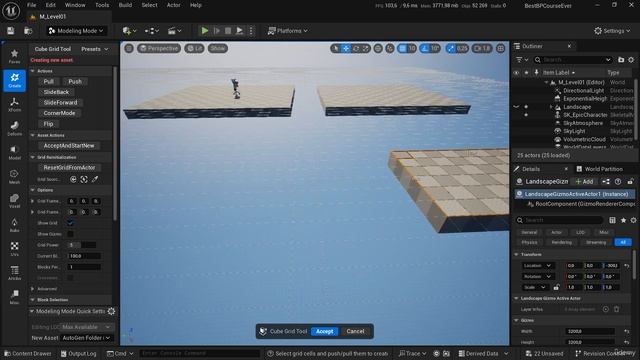Image resolution: width=640 pixels, height=360 pixels.
Task: Open the Presets dropdown
Action: coord(95,49)
